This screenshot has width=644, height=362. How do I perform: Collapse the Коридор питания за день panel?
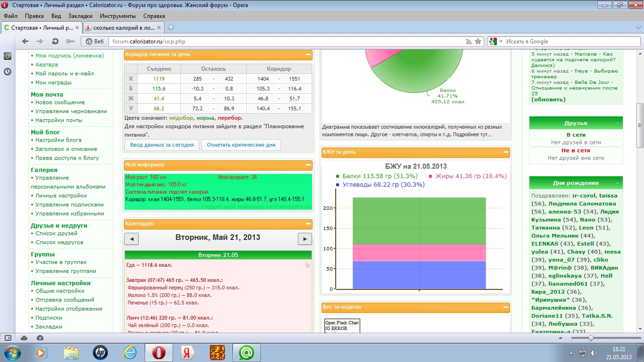pos(308,54)
